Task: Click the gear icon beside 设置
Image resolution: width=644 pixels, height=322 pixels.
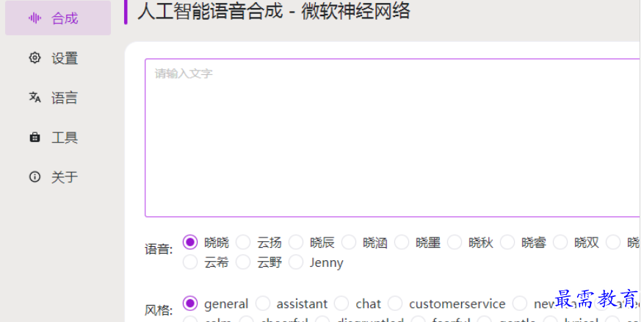Action: click(35, 57)
